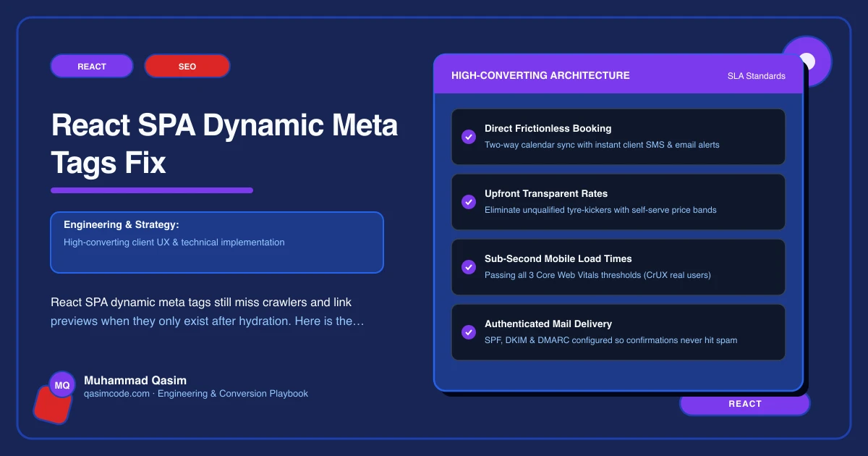Click the High-Converting Architecture card heading
This screenshot has width=868, height=456.
coord(540,75)
